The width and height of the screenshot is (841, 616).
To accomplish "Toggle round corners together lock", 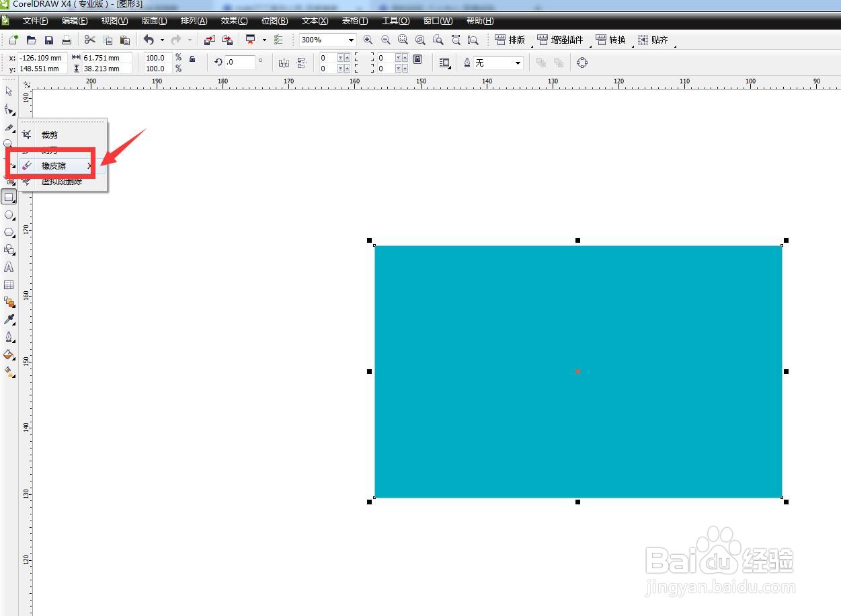I will pos(417,59).
